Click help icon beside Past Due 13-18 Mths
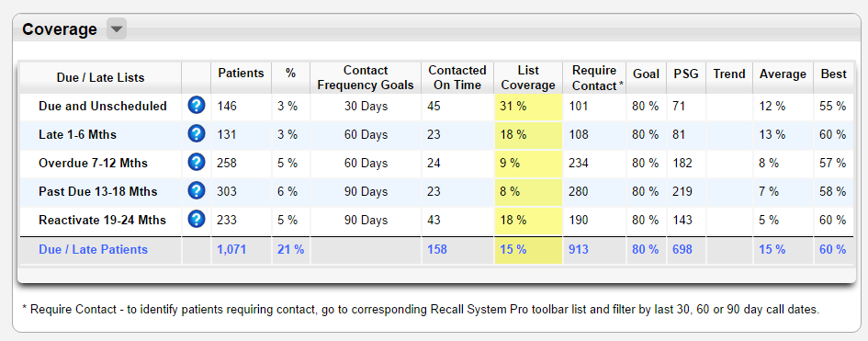The height and width of the screenshot is (341, 868). point(197,191)
